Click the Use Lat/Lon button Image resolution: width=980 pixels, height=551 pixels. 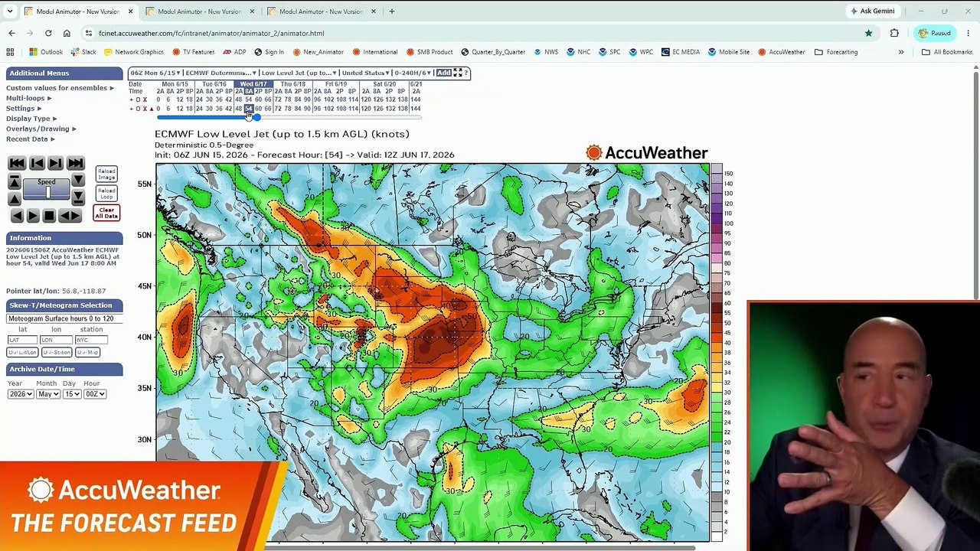click(x=22, y=352)
